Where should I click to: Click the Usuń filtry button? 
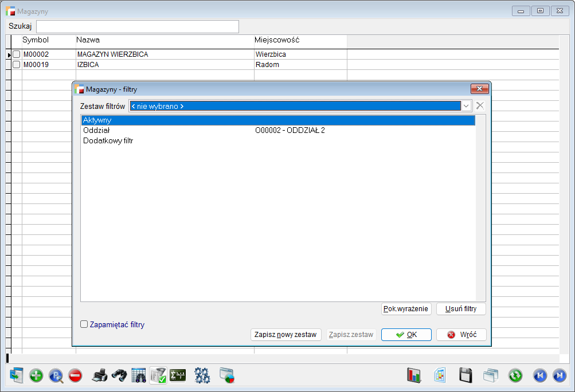click(x=461, y=309)
